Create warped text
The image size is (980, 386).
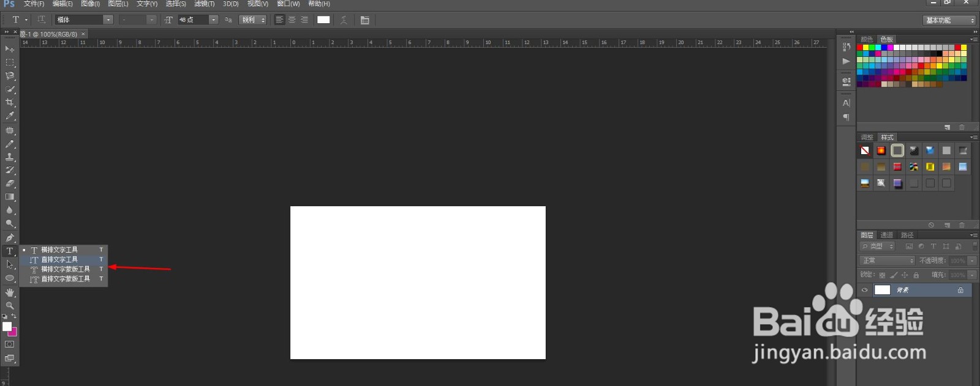pos(344,20)
